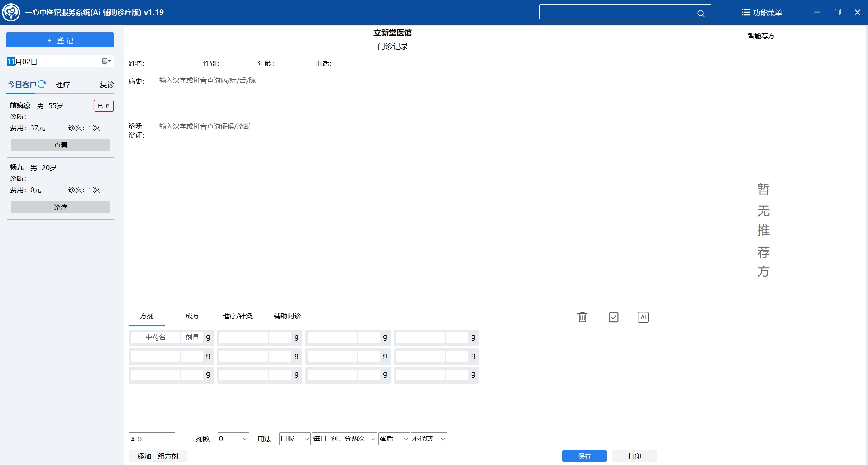Click the clinic logo icon in title bar

(11, 12)
